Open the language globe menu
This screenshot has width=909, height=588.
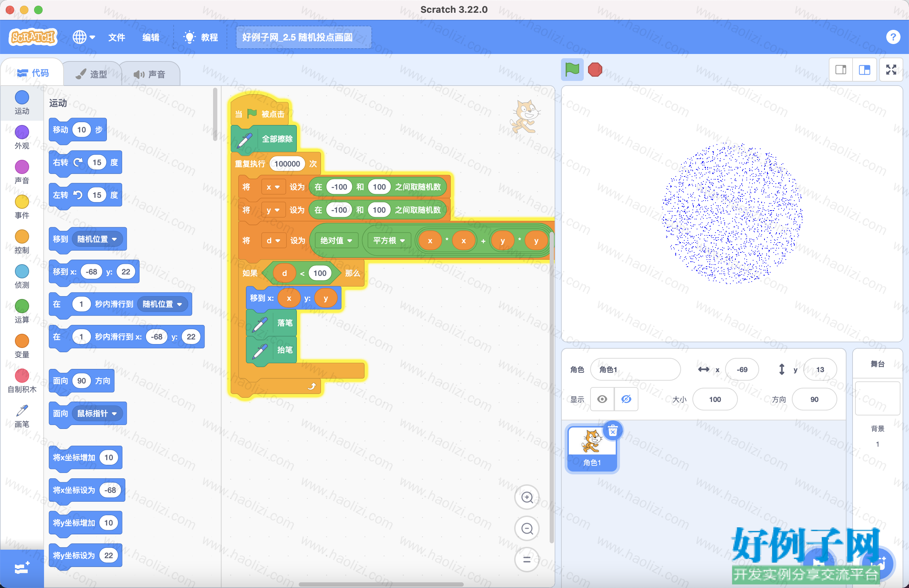click(x=83, y=37)
